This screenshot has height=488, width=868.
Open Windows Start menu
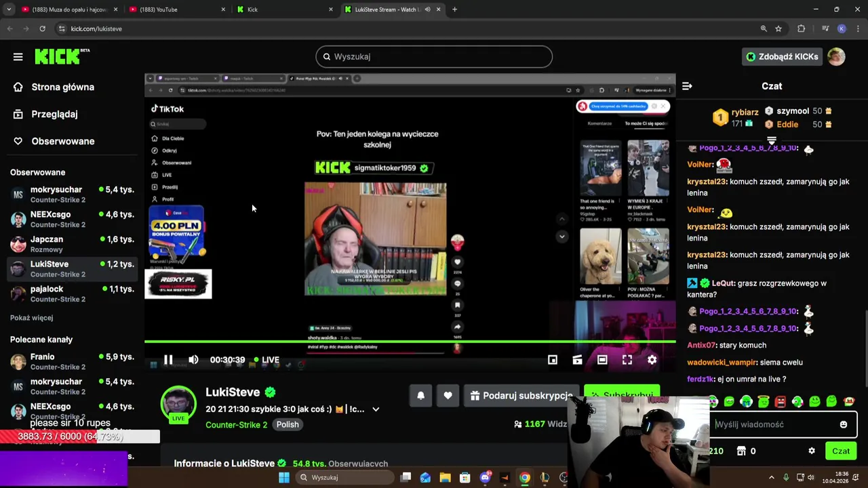click(x=284, y=478)
